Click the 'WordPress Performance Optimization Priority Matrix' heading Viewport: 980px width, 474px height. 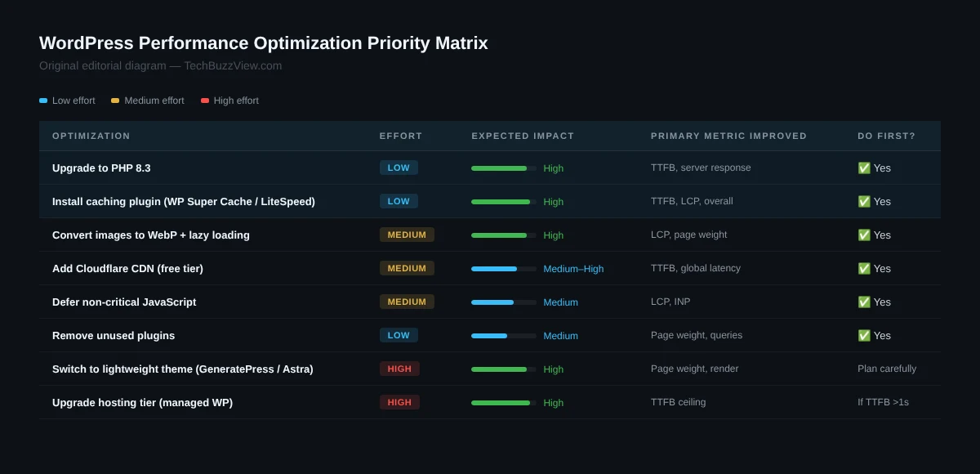(264, 43)
